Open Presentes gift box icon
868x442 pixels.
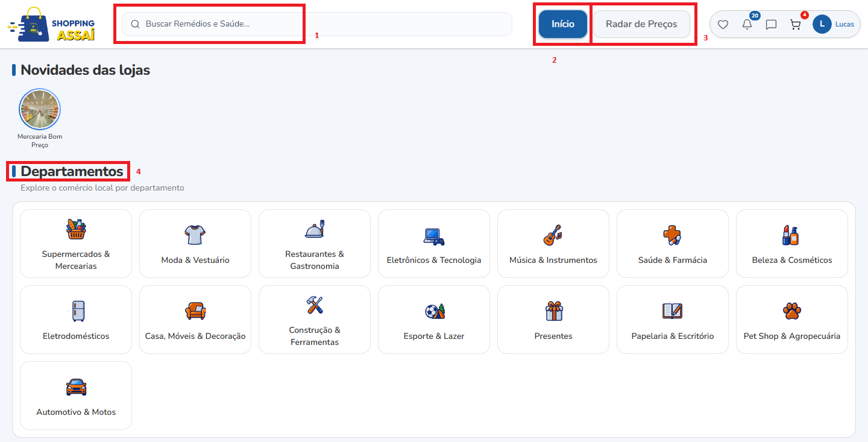[x=553, y=311]
